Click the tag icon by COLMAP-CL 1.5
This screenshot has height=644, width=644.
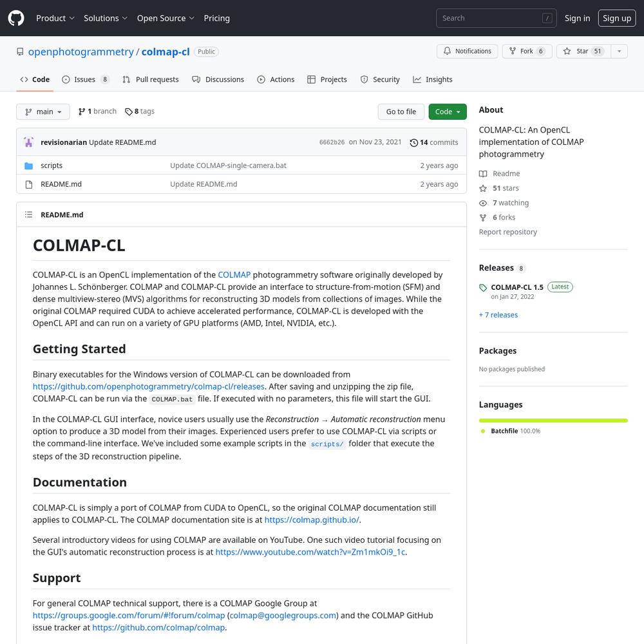point(483,287)
